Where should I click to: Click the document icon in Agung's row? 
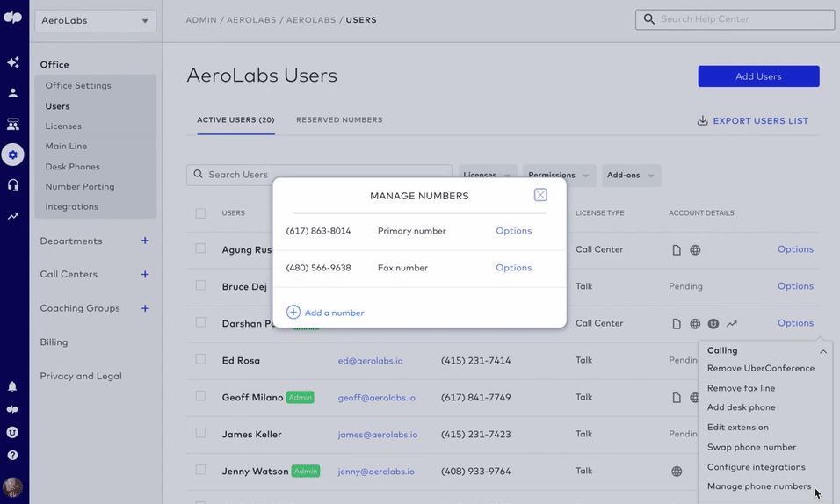[677, 250]
